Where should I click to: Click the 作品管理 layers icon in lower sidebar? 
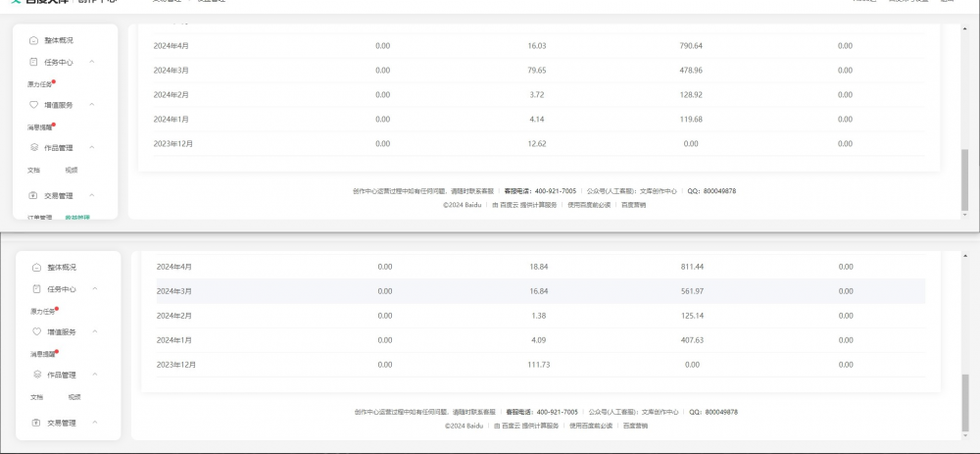[x=37, y=376]
